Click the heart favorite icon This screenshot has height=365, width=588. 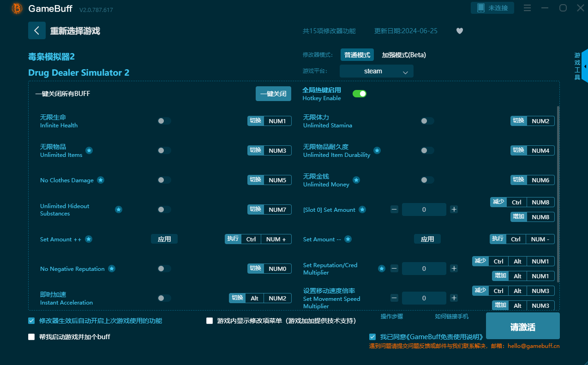460,31
